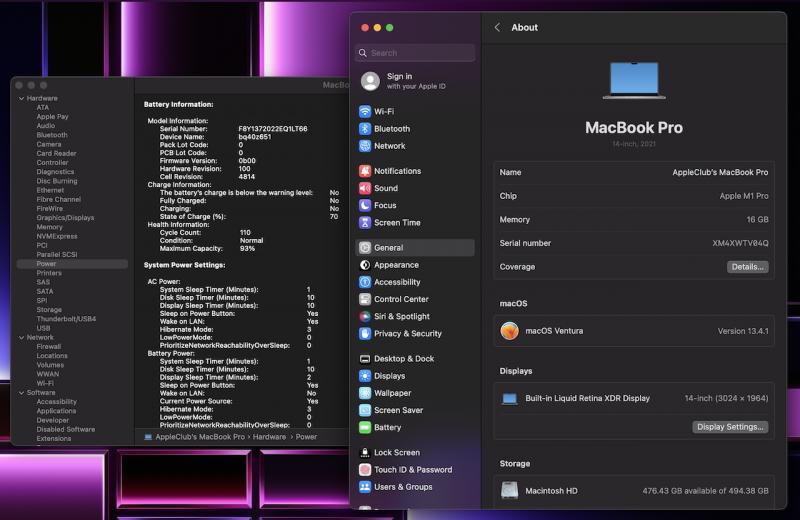This screenshot has height=520, width=800.
Task: Click the Name row AppleClub's MacBook Pro
Action: (x=634, y=172)
